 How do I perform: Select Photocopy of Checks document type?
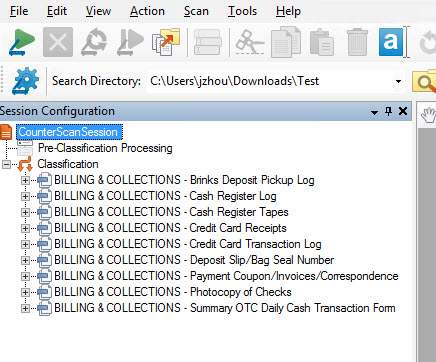pyautogui.click(x=173, y=292)
